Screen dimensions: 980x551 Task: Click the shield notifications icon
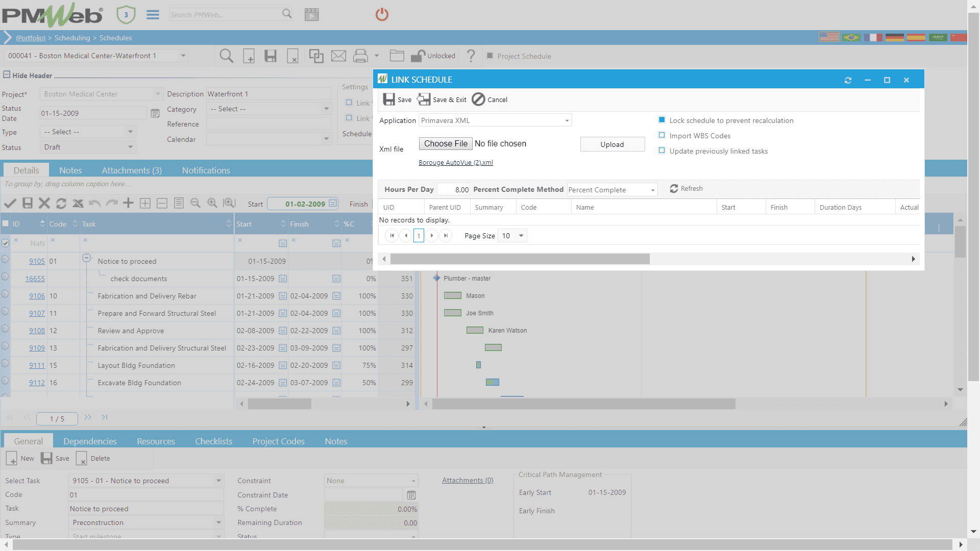[x=126, y=15]
